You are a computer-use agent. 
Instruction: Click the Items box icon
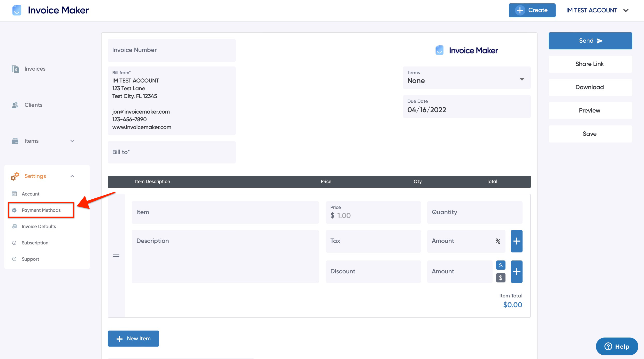[15, 141]
